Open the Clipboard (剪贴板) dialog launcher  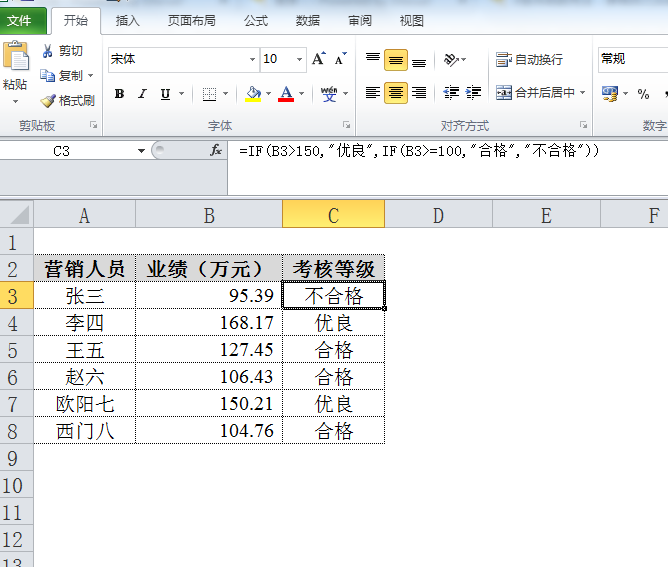tap(93, 125)
